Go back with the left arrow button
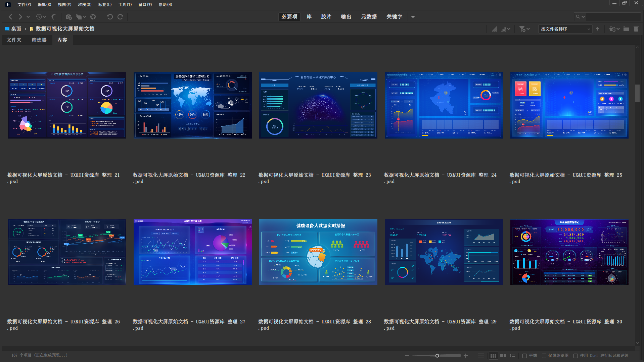644x362 pixels. [x=10, y=17]
